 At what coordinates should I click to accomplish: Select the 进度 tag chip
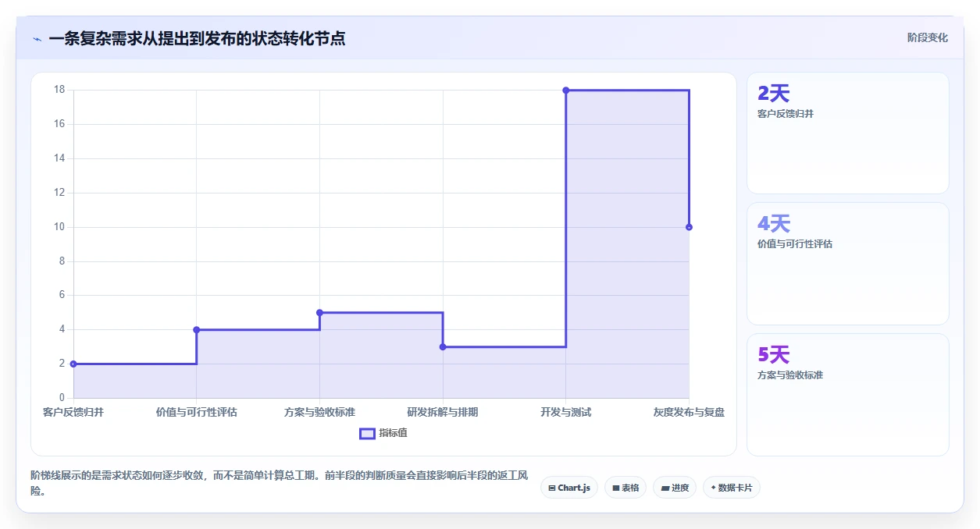675,488
